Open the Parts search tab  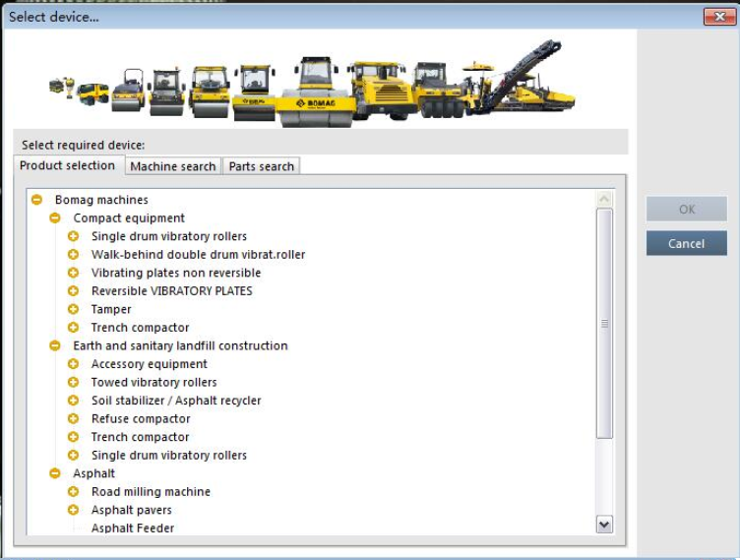click(x=262, y=166)
